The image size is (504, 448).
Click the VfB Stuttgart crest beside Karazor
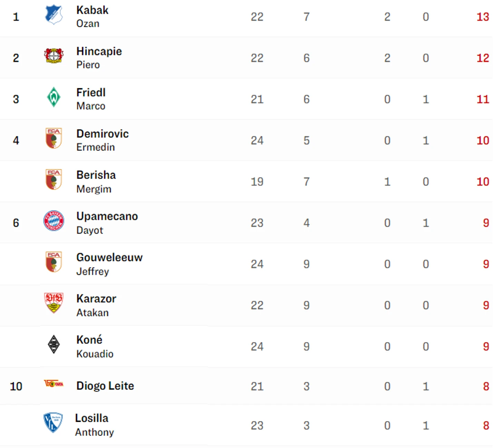click(54, 303)
